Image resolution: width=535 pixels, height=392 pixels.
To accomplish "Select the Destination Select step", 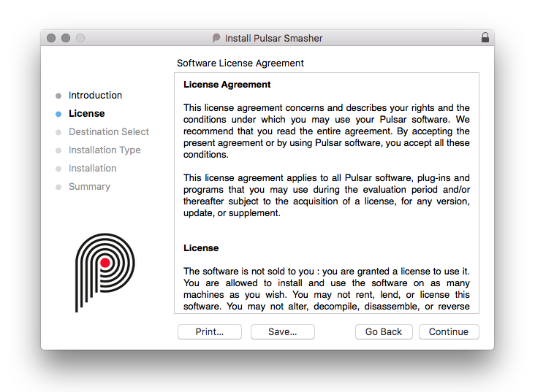I will [x=109, y=132].
